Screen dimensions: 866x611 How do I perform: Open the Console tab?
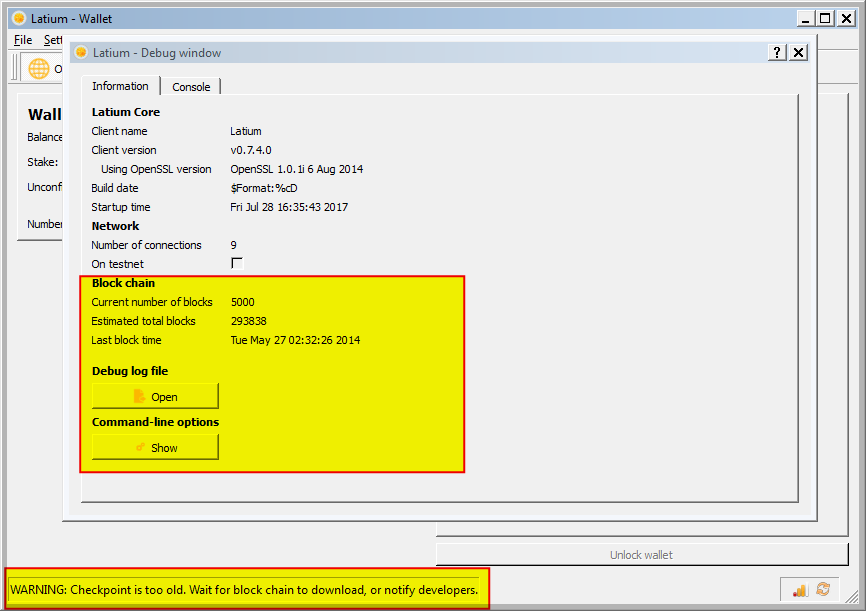(191, 87)
